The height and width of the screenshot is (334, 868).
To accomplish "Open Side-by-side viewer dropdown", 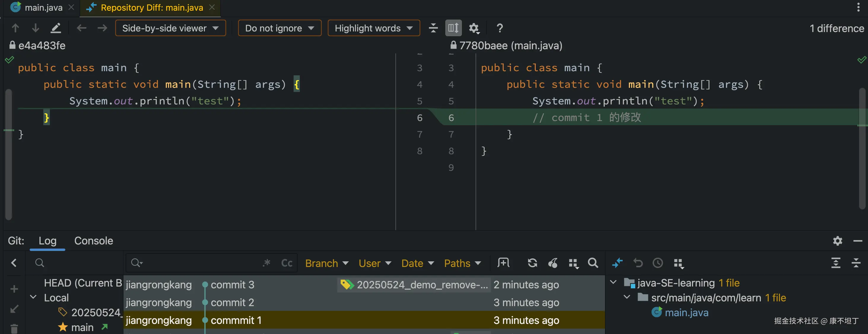I will pos(170,28).
